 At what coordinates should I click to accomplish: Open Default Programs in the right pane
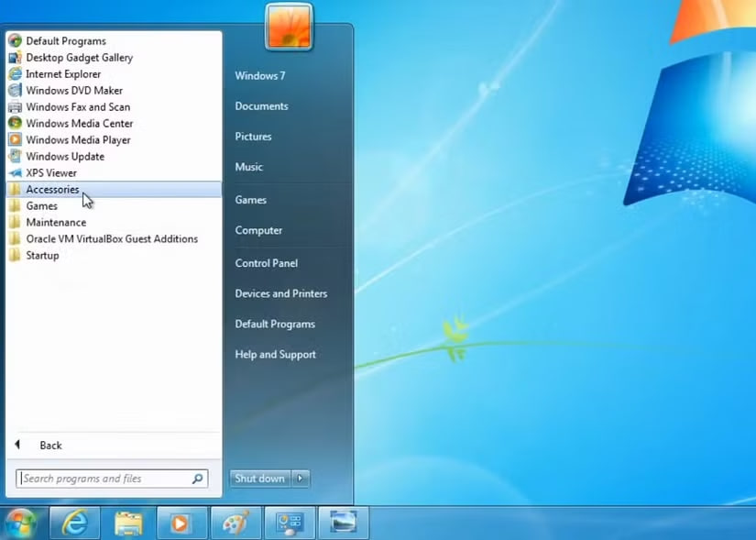[x=275, y=324]
